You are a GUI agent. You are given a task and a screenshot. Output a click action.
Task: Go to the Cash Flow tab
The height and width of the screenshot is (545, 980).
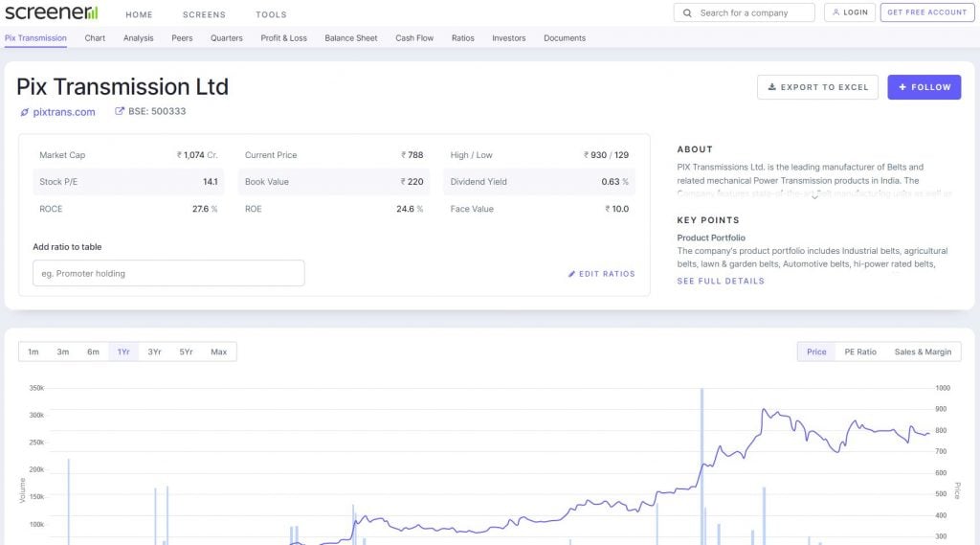pos(414,38)
